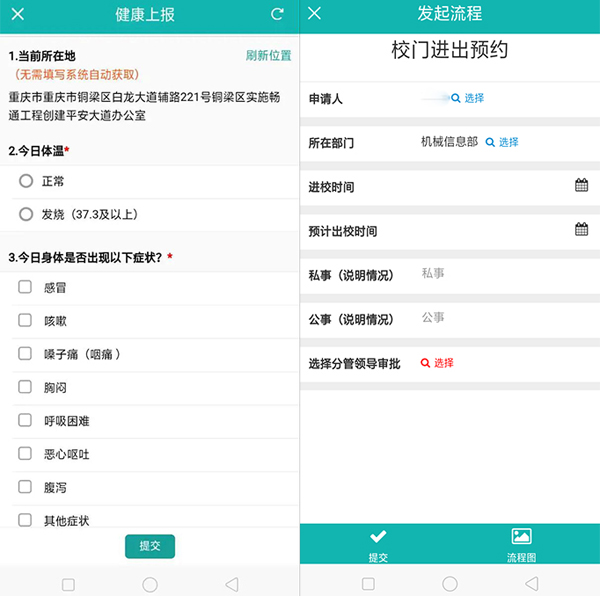
Task: Tap the refresh icon in 健康上报 header
Action: (x=277, y=14)
